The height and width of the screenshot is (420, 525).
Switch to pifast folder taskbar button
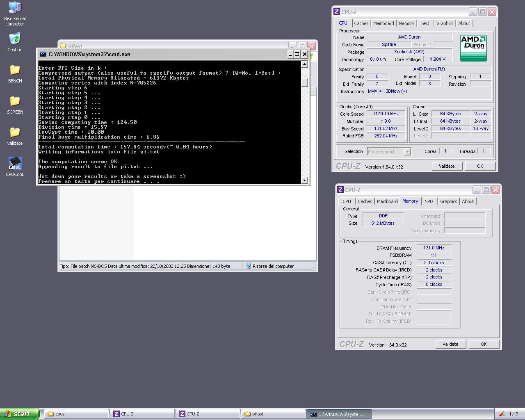pyautogui.click(x=274, y=414)
